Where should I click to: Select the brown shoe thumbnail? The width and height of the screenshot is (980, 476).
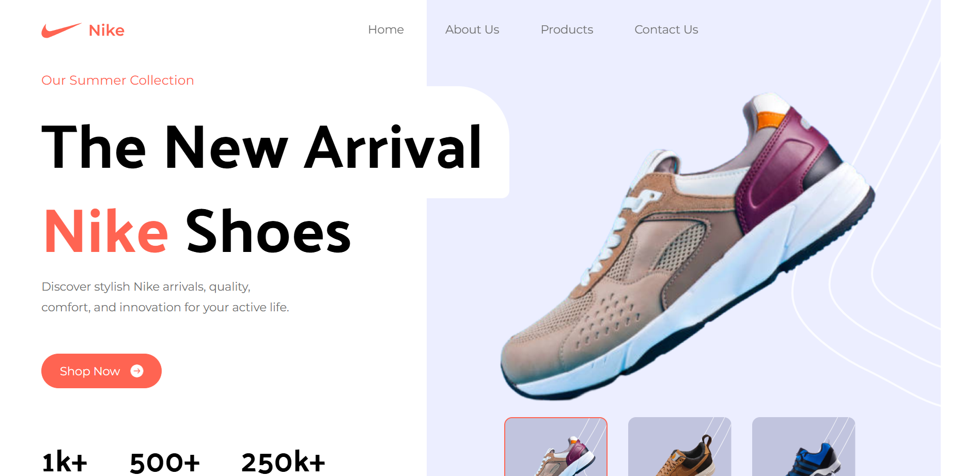(x=680, y=447)
